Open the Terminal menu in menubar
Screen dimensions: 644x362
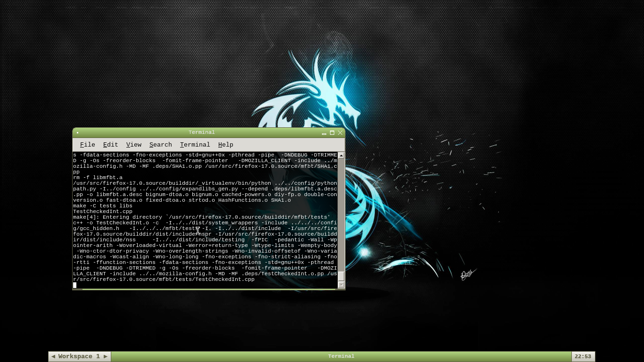click(195, 145)
